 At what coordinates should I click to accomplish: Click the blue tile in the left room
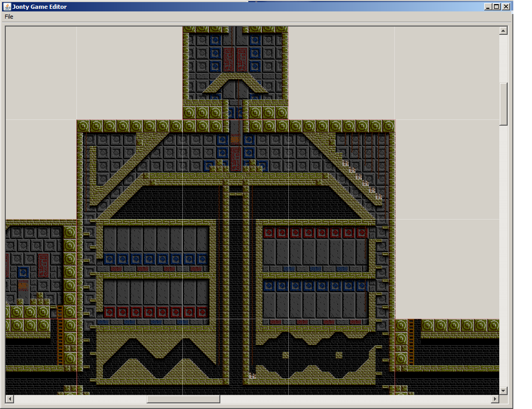22,272
